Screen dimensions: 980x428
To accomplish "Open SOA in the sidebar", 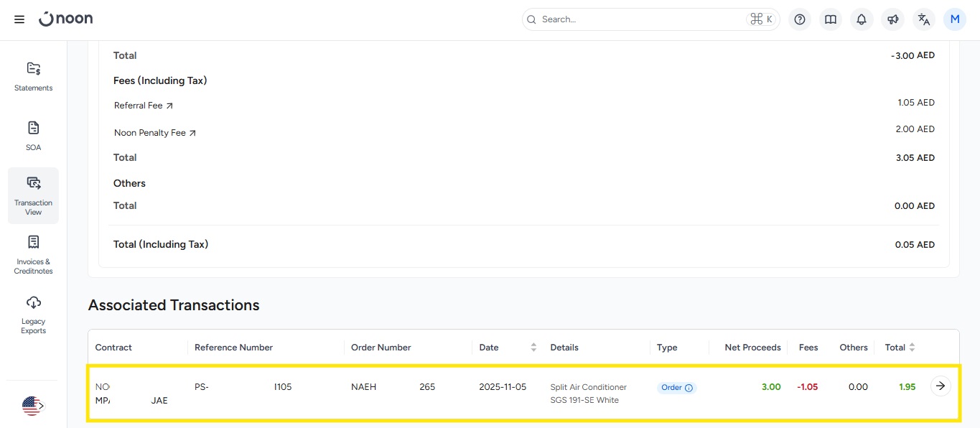I will (33, 136).
